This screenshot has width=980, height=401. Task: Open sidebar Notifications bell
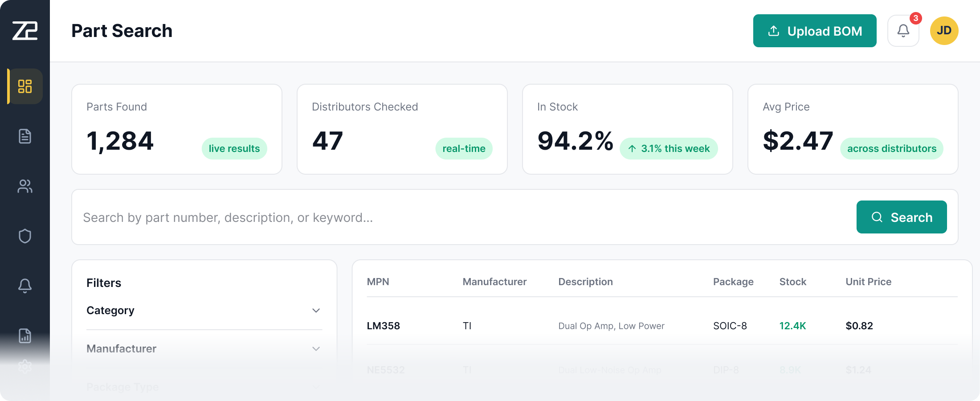[x=24, y=286]
